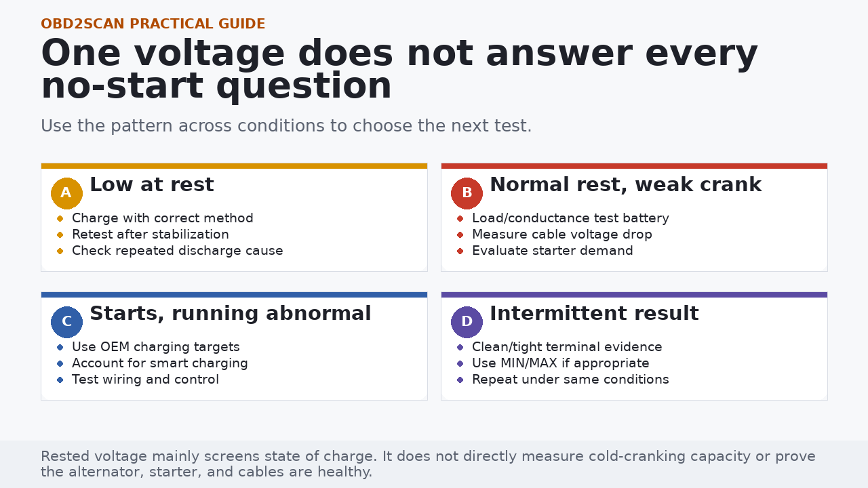Click Account for smart charging item
This screenshot has height=488, width=868.
(x=159, y=363)
